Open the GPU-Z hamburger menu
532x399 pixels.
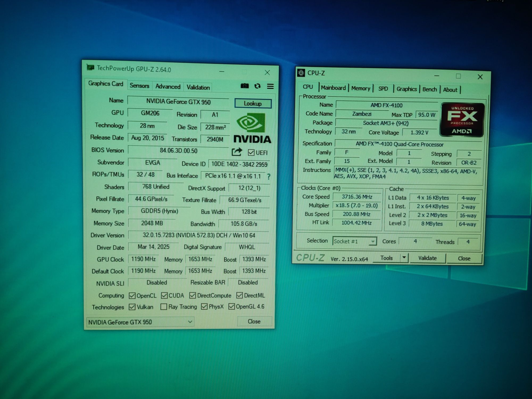click(270, 86)
